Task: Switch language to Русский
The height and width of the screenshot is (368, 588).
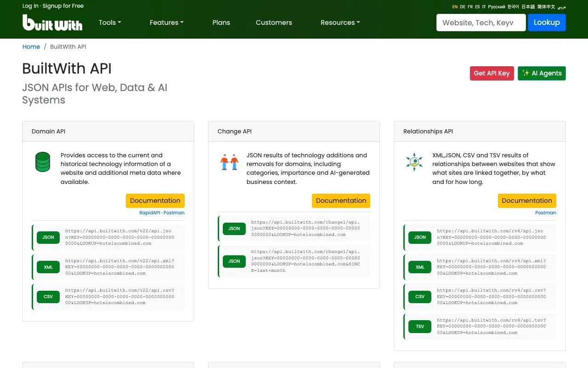Action: (x=497, y=7)
